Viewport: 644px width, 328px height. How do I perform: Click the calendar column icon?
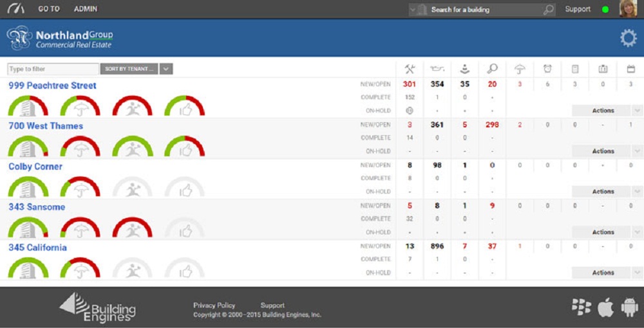click(631, 69)
